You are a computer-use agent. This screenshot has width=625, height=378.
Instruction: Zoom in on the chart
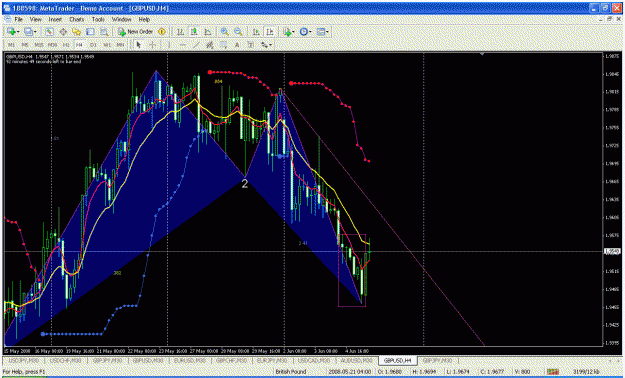click(225, 32)
